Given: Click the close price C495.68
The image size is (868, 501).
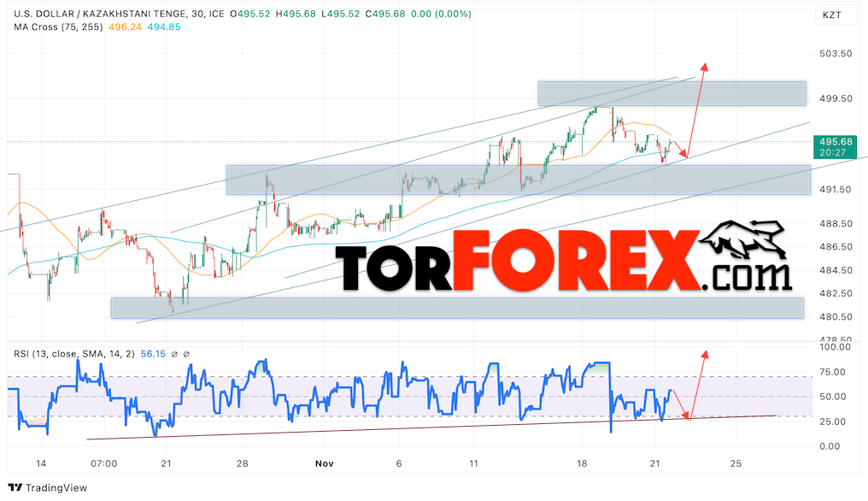Looking at the screenshot, I should click(x=386, y=14).
